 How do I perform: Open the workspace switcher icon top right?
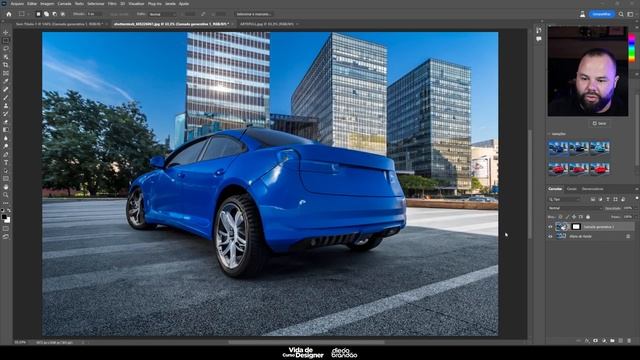coord(630,14)
